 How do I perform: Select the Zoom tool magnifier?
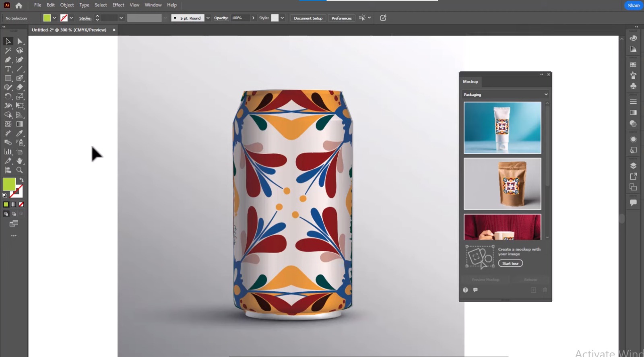tap(20, 170)
